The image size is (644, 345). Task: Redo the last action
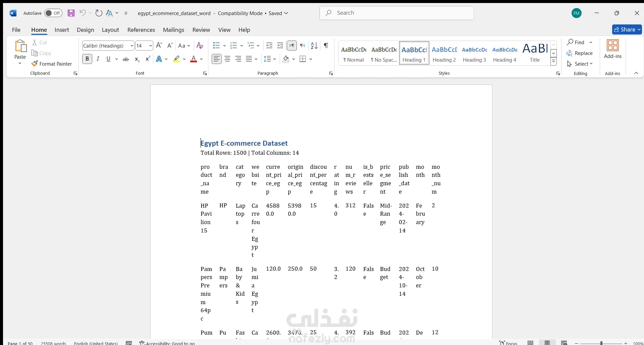99,13
